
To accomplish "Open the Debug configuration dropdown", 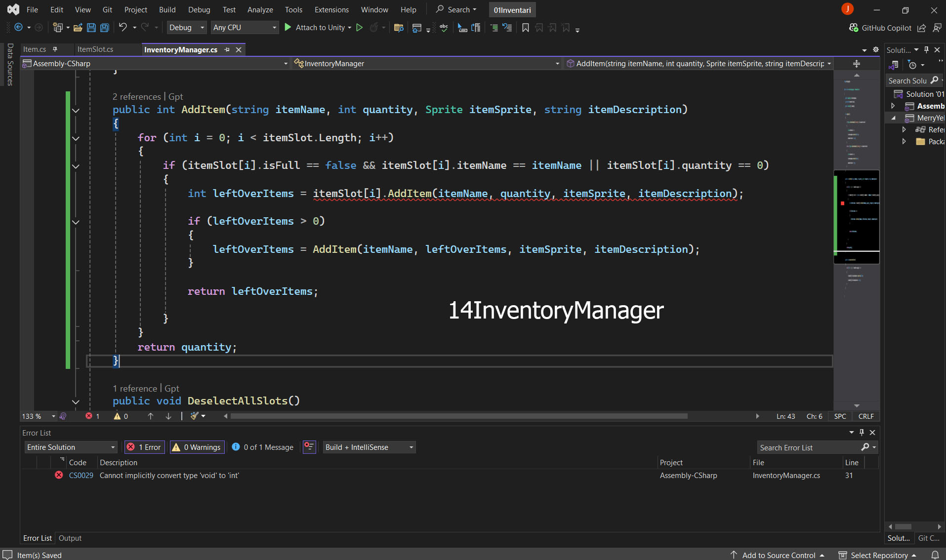I will click(186, 28).
